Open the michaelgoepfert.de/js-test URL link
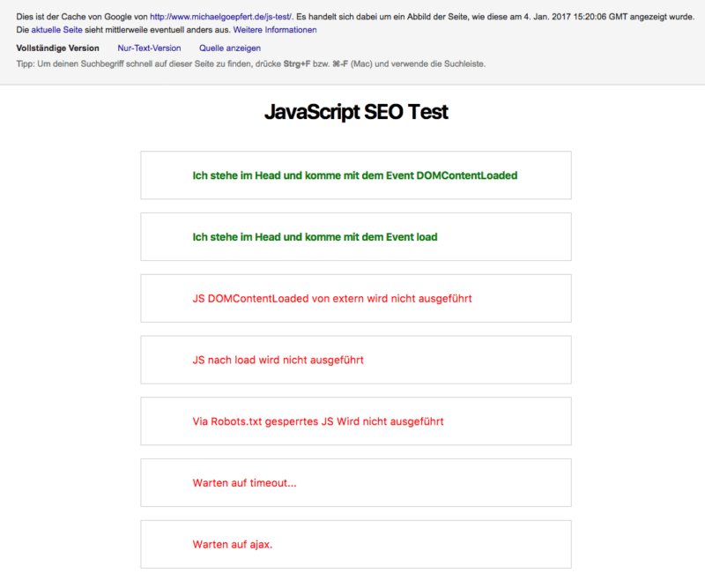705x588 pixels. [x=221, y=17]
